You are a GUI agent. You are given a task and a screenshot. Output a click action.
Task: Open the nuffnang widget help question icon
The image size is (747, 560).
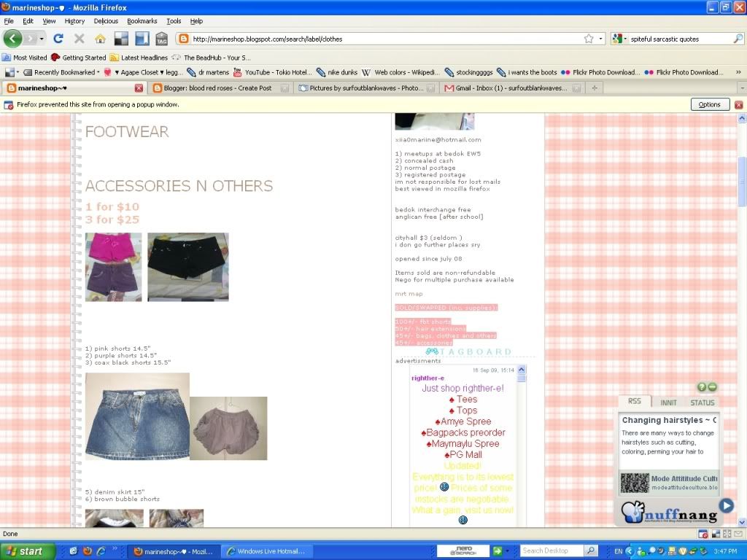[x=702, y=387]
